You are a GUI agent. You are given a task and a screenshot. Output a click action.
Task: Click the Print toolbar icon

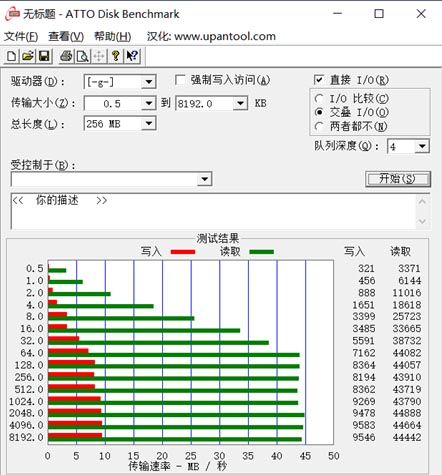tap(66, 56)
